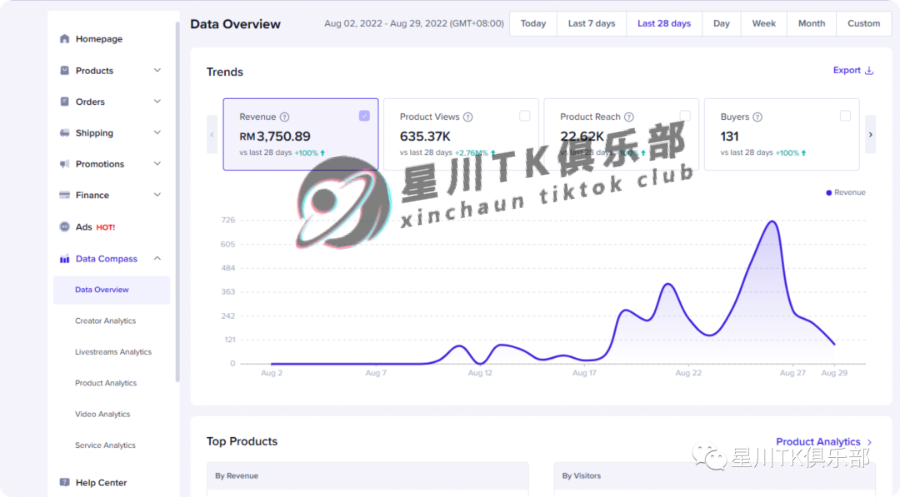Click the Revenue info question-mark icon
The height and width of the screenshot is (497, 900).
click(x=285, y=117)
